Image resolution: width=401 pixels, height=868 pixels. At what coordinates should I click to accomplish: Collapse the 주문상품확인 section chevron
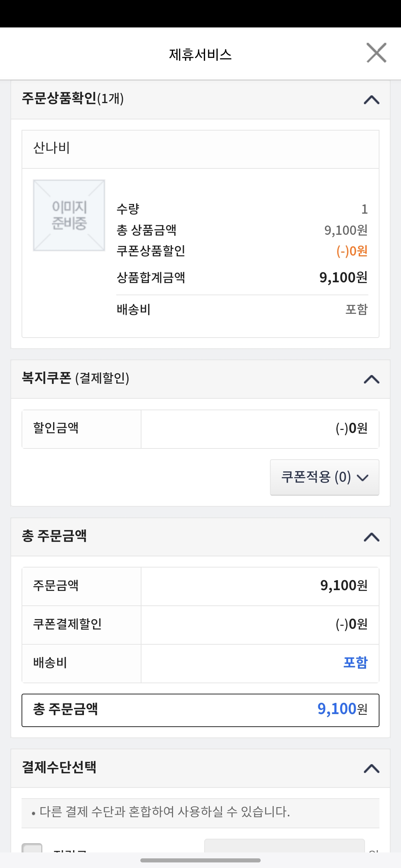click(372, 100)
